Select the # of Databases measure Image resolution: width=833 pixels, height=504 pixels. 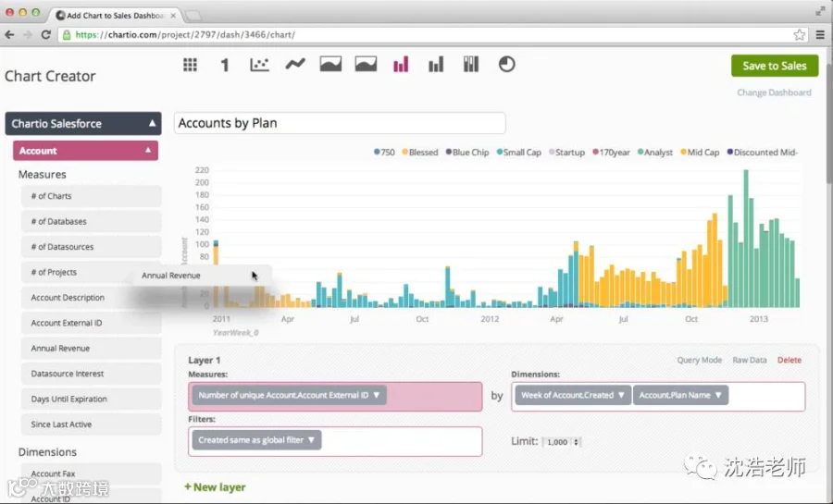click(x=91, y=222)
